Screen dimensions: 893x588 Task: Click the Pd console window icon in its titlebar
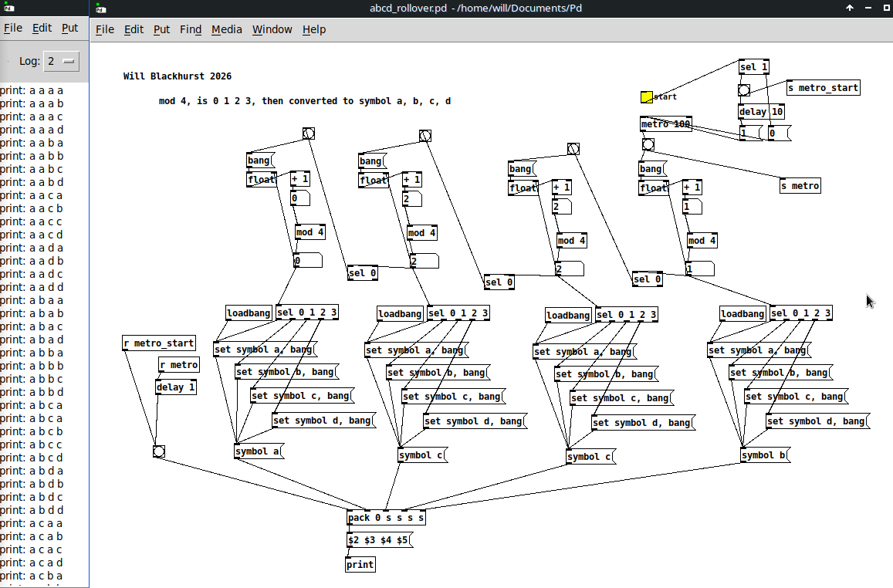click(8, 8)
